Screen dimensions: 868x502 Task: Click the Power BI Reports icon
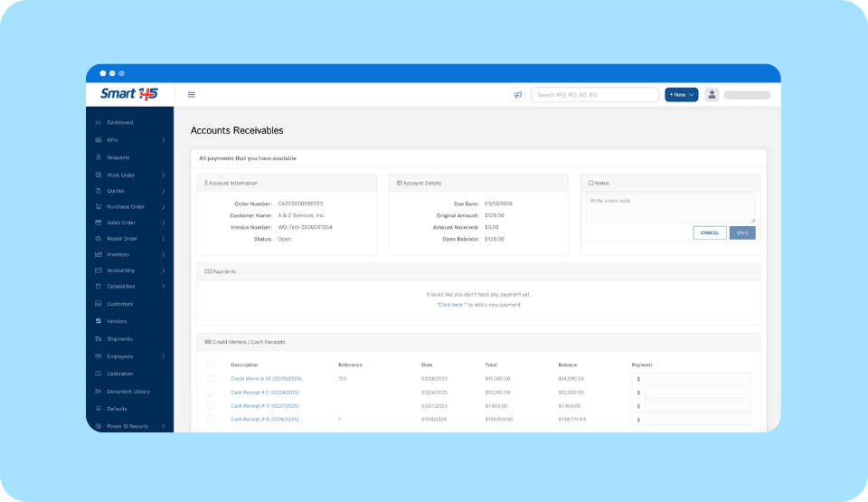[x=98, y=427]
